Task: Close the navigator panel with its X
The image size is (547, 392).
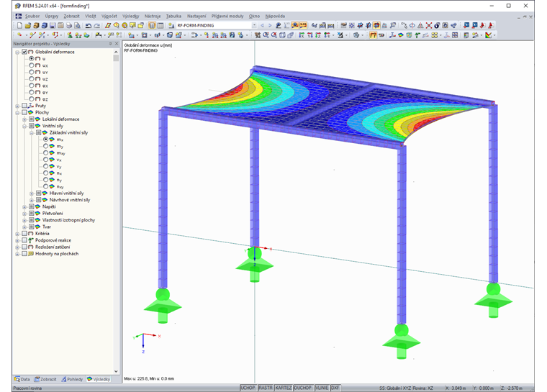Action: click(x=117, y=44)
